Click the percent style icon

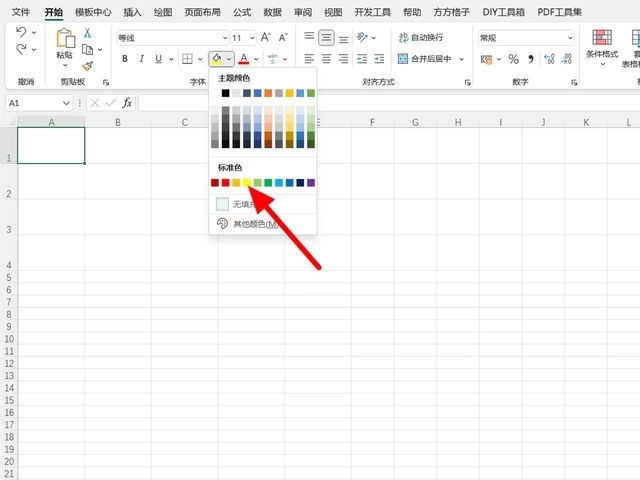point(513,59)
